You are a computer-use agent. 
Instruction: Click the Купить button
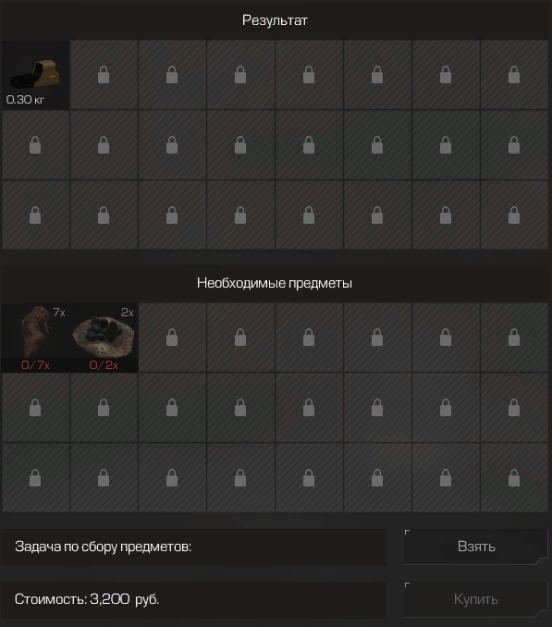pyautogui.click(x=476, y=599)
